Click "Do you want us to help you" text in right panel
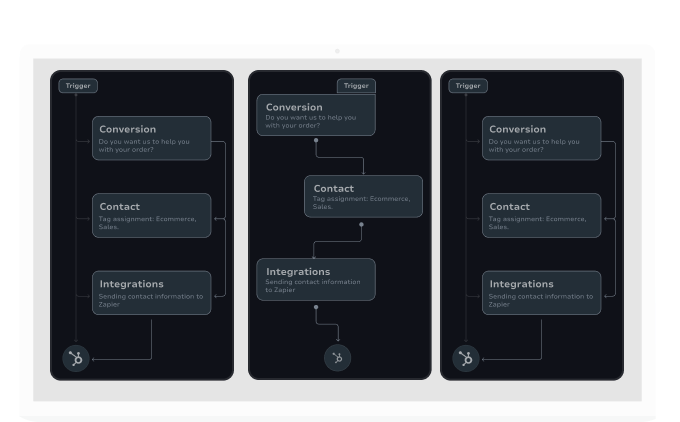Image resolution: width=680 pixels, height=422 pixels. pos(534,142)
